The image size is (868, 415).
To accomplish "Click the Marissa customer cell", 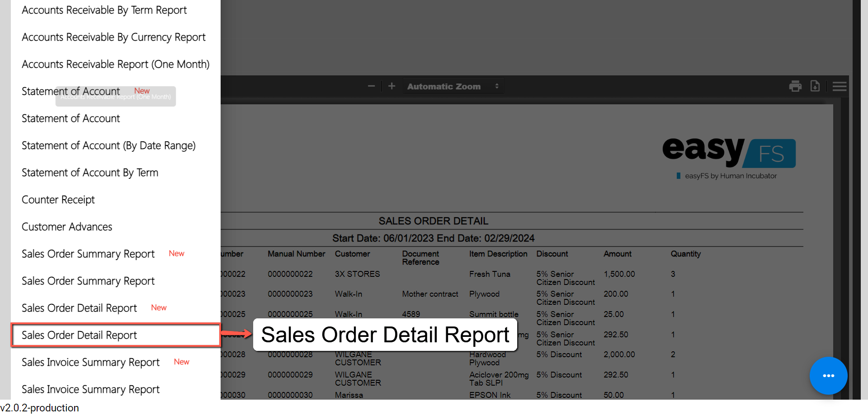I will [x=349, y=395].
